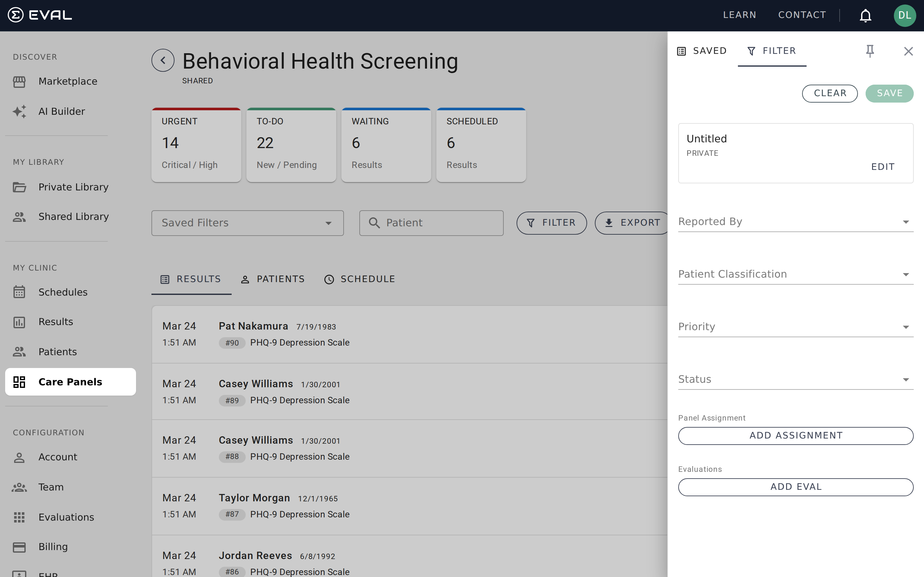Screen dimensions: 924x577
Task: Pin the filter panel
Action: 869,51
